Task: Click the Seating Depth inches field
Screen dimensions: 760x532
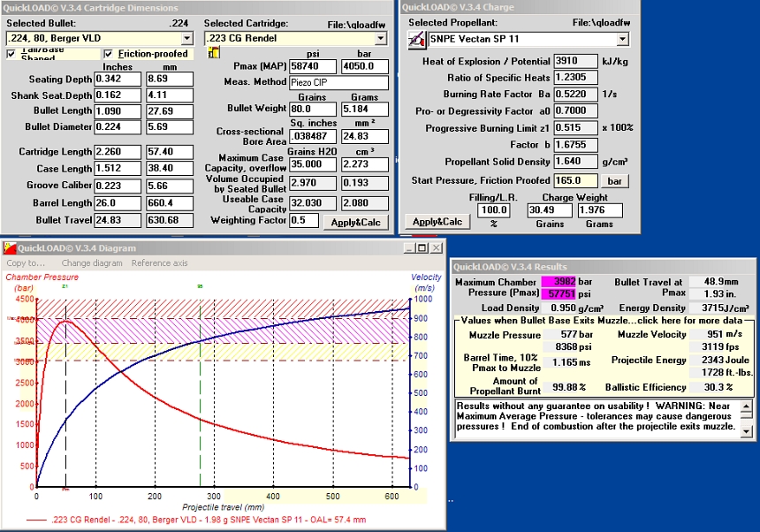Action: (118, 79)
